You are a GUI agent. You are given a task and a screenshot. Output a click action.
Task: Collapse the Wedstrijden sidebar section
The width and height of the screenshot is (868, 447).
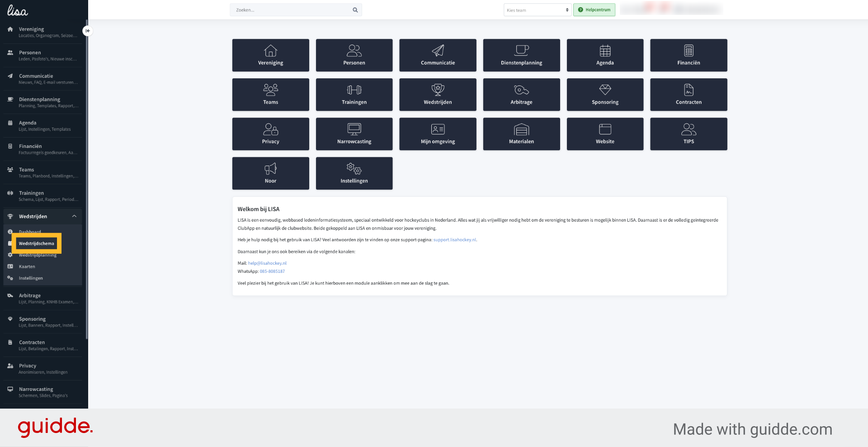(x=42, y=216)
